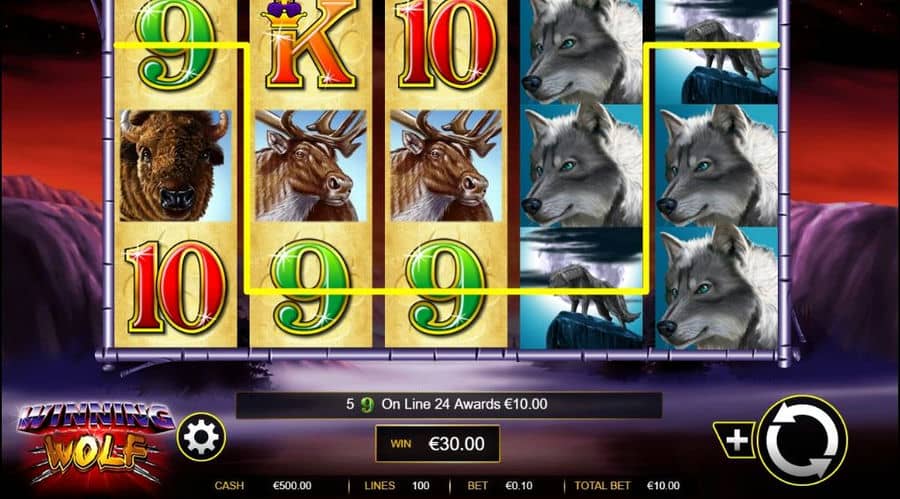
Task: Click the Winning Wolf logo
Action: tap(95, 442)
